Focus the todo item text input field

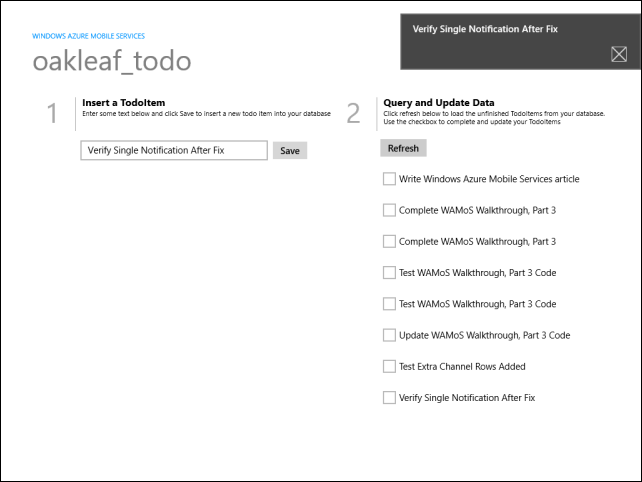click(x=174, y=150)
